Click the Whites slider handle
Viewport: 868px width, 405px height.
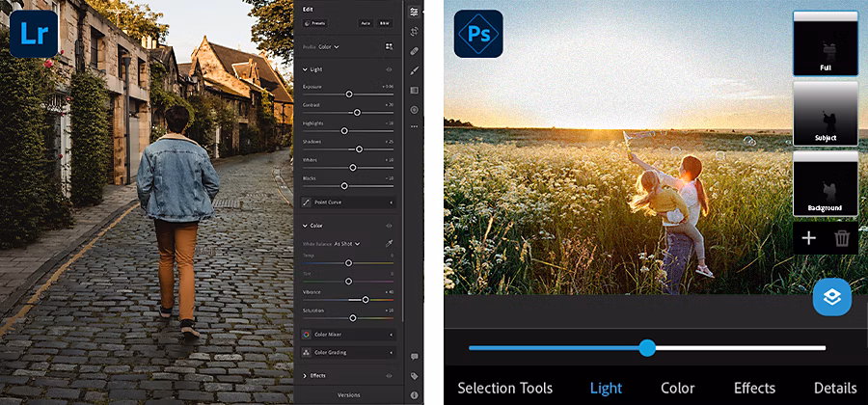(353, 168)
